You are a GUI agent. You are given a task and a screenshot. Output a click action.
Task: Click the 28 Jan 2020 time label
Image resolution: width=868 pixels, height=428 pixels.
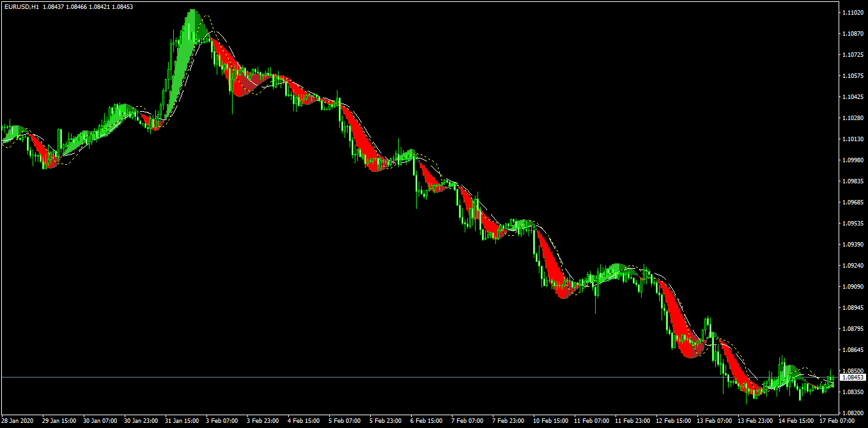tap(17, 422)
